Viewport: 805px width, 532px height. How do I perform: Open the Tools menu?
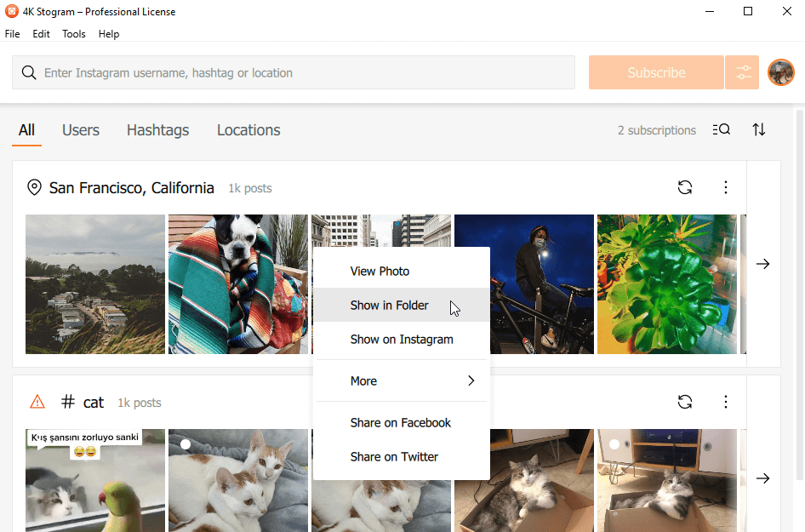(x=74, y=34)
